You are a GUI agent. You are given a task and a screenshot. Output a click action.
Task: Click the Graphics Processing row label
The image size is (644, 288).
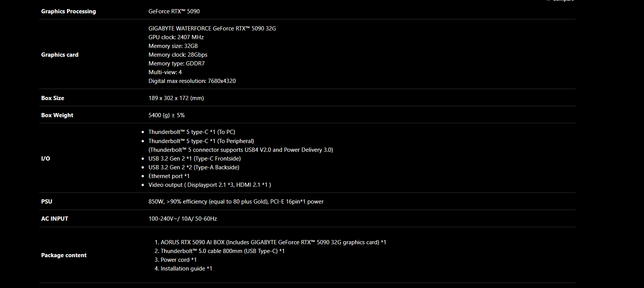tap(69, 11)
